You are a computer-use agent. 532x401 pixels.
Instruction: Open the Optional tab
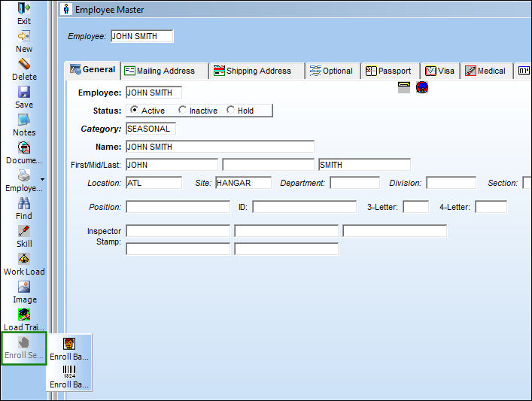point(333,71)
